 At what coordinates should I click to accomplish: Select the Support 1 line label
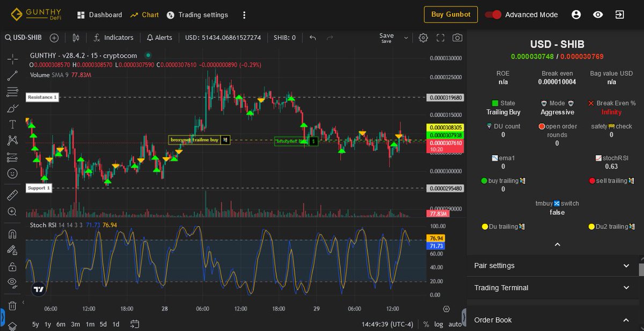tap(39, 188)
